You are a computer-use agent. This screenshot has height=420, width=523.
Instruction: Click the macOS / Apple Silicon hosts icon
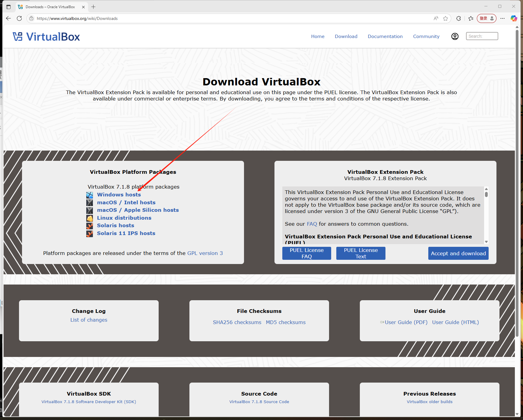click(x=90, y=210)
